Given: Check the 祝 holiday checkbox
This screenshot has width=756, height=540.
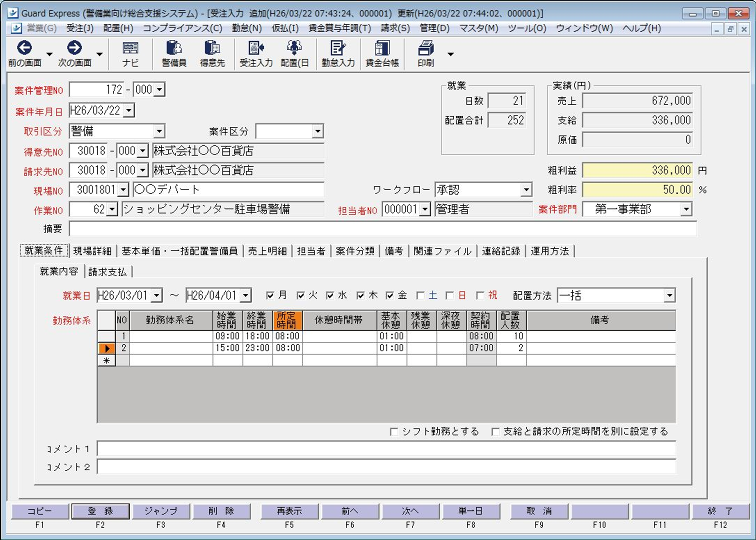Looking at the screenshot, I should pyautogui.click(x=480, y=295).
